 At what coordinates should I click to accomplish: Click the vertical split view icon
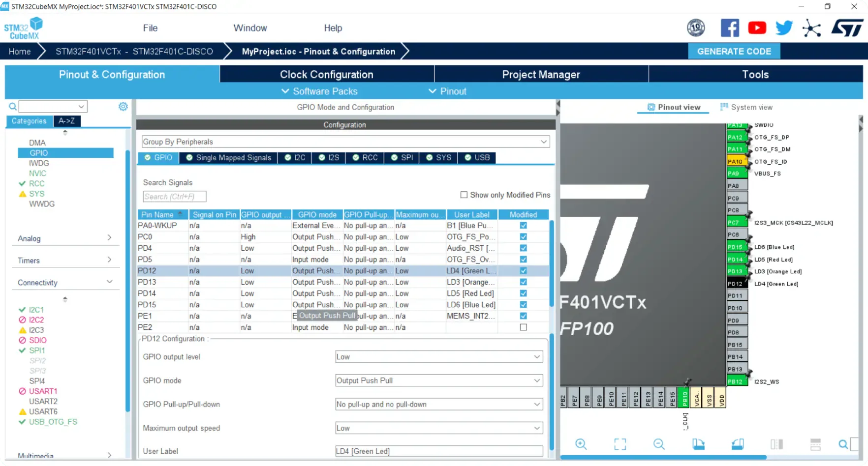[x=776, y=444]
